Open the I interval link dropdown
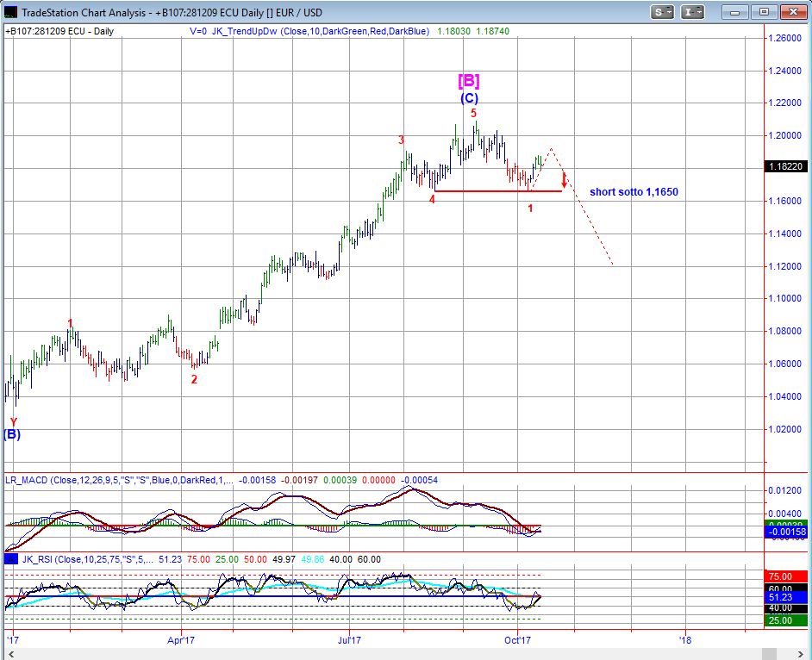This screenshot has height=660, width=812. pos(692,12)
